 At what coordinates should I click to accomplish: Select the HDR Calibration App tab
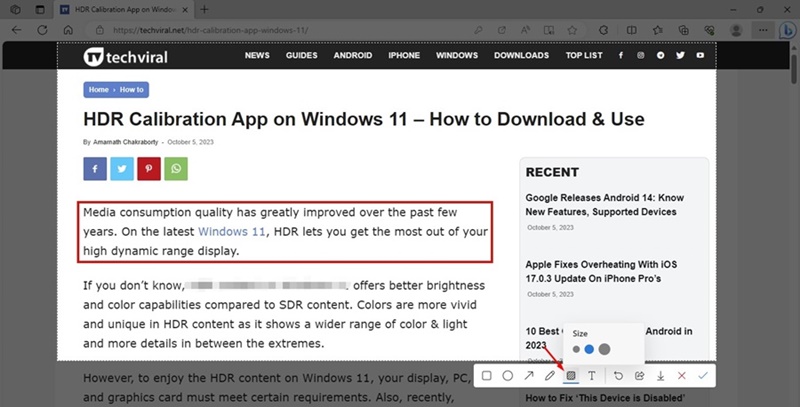124,9
